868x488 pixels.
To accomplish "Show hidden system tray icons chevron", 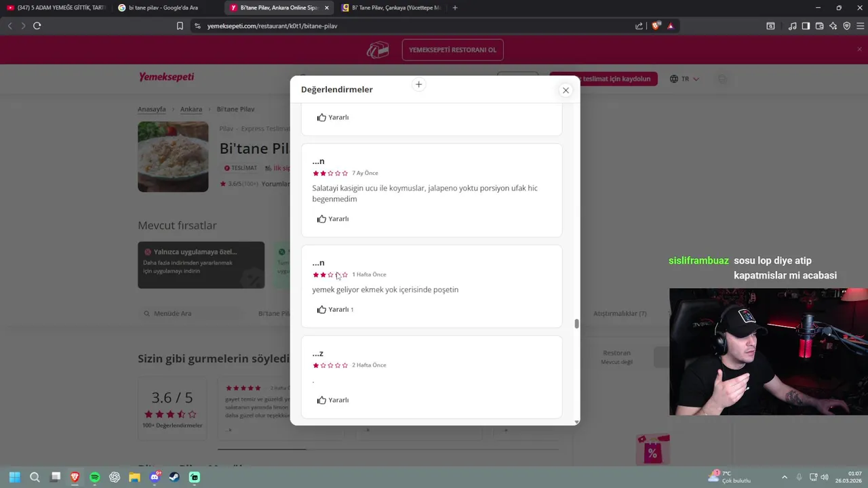I will tap(785, 477).
